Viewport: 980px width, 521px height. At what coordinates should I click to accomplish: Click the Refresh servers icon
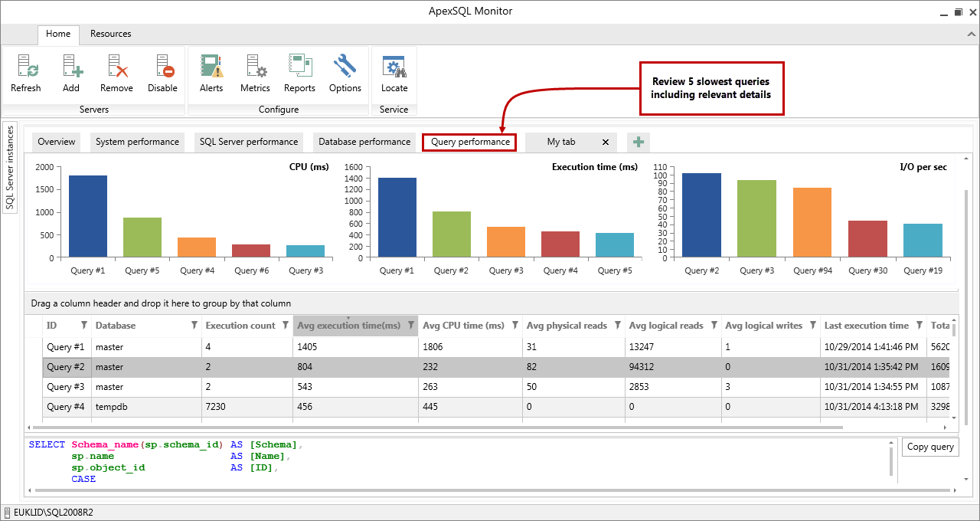pyautogui.click(x=28, y=67)
